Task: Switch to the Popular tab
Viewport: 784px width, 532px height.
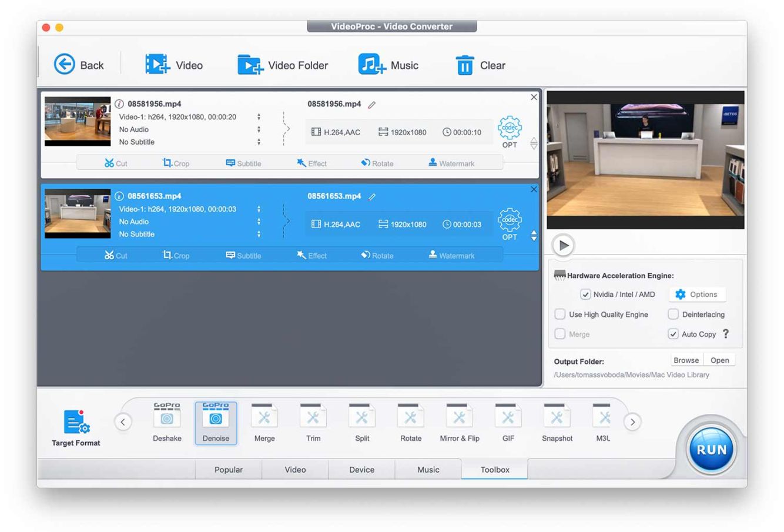Action: click(x=229, y=470)
